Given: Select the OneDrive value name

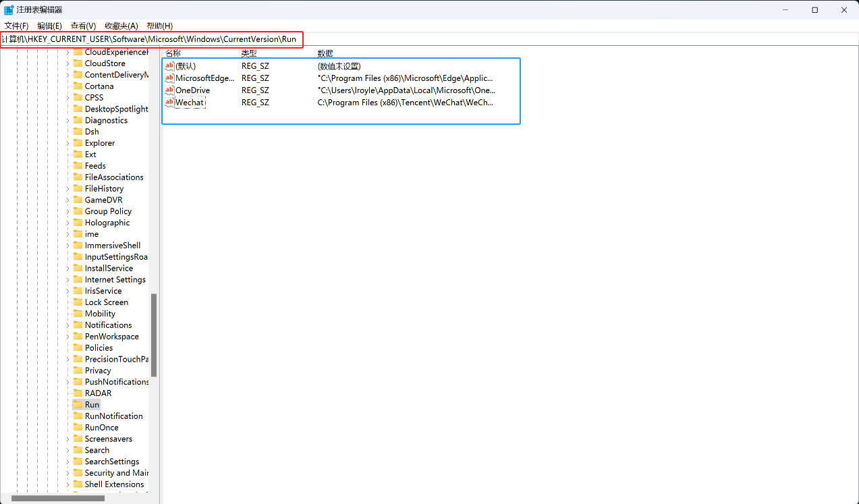Looking at the screenshot, I should point(192,90).
